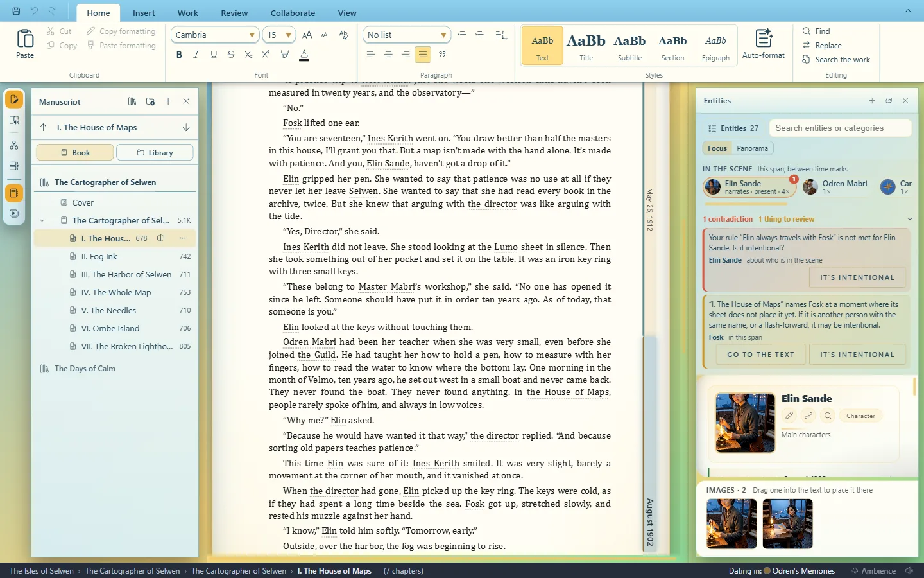
Task: Add a new item in Manuscript panel
Action: tap(168, 101)
